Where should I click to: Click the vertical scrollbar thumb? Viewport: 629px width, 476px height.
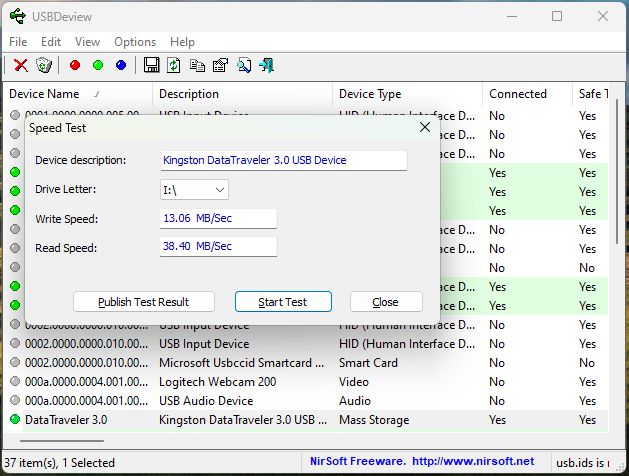pyautogui.click(x=617, y=172)
